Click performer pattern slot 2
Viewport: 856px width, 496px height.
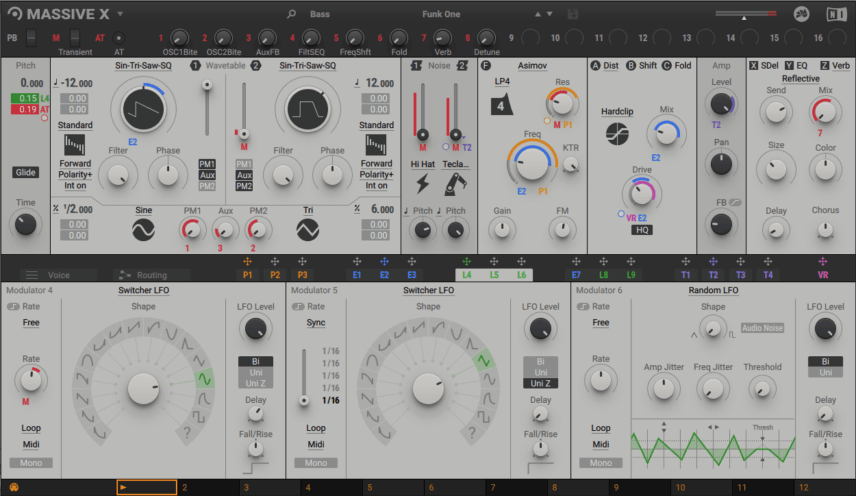pyautogui.click(x=209, y=487)
